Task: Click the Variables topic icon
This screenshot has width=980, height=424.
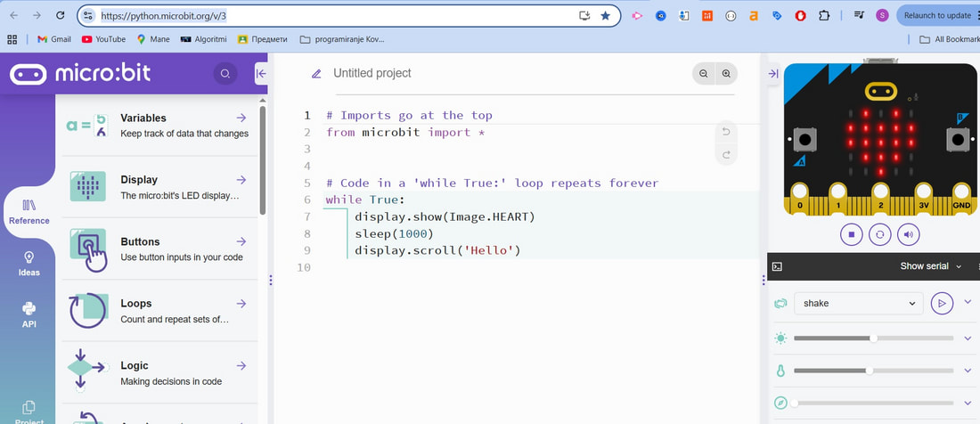Action: pos(87,126)
